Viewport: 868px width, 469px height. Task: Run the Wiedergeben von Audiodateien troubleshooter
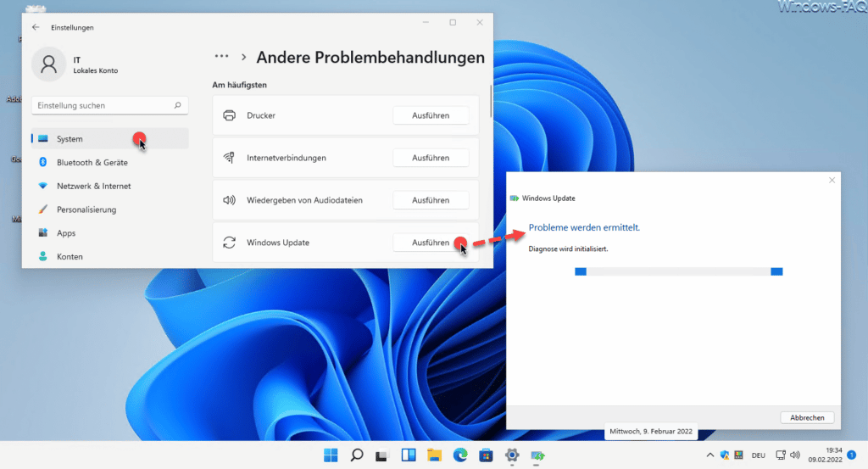pyautogui.click(x=431, y=200)
